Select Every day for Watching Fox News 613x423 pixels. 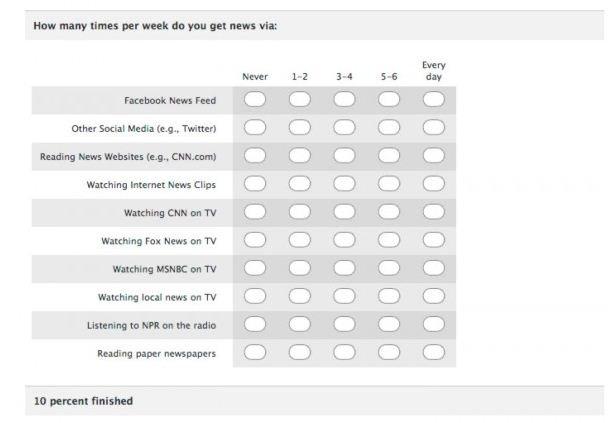(434, 240)
